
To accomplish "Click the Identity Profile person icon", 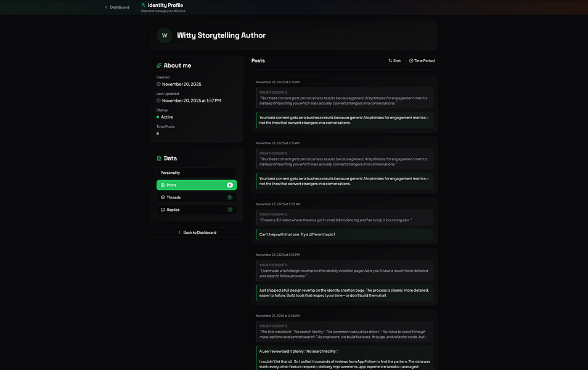I will [143, 6].
